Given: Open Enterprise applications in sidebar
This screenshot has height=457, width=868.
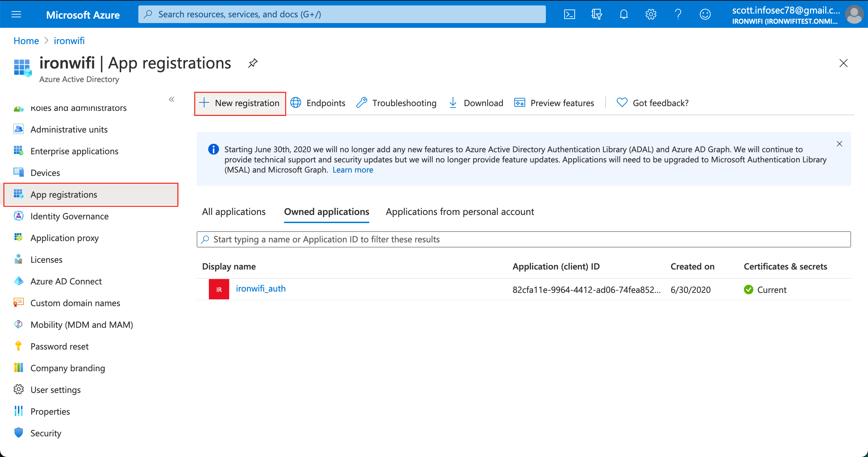Looking at the screenshot, I should [74, 151].
